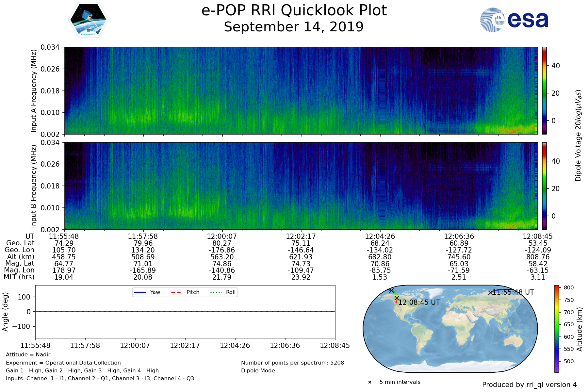Click the CASSIOPE satellite hexagon logo
The image size is (588, 392).
click(x=88, y=20)
